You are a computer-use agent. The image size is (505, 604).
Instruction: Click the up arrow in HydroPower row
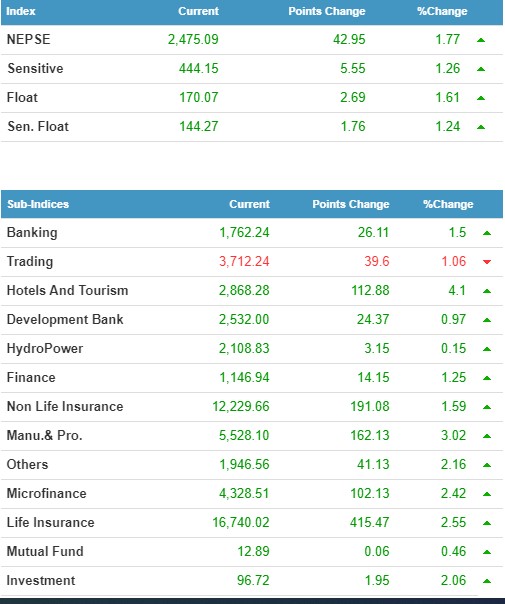(x=487, y=349)
